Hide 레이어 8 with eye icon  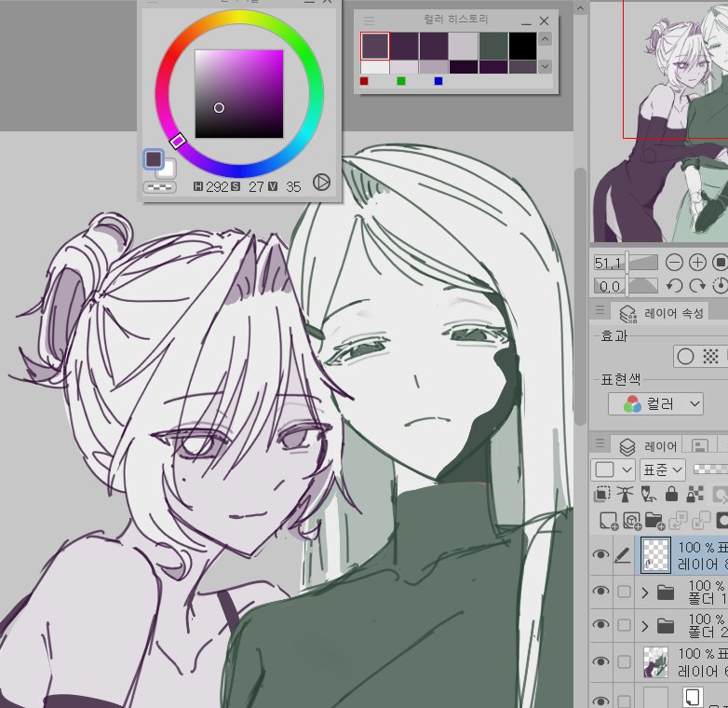pos(600,554)
